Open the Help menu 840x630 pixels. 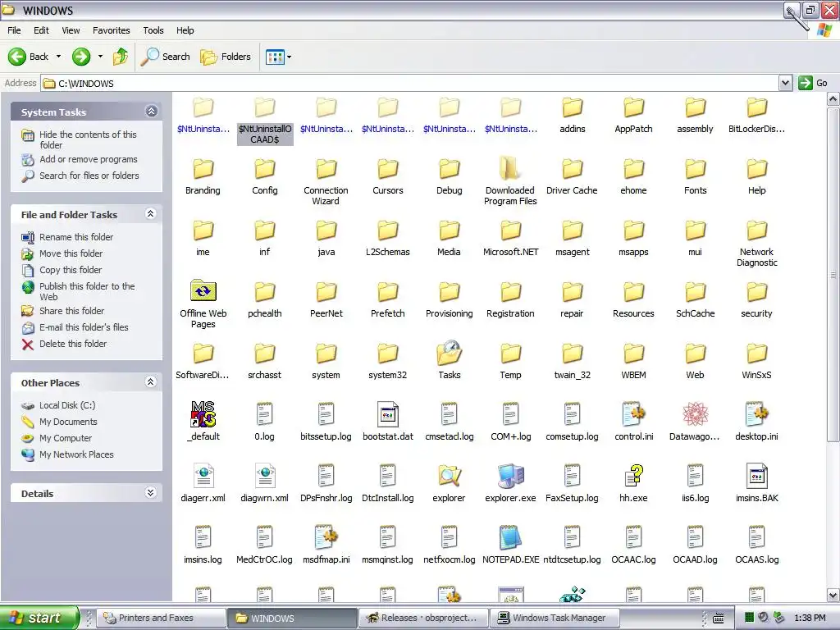pos(185,30)
